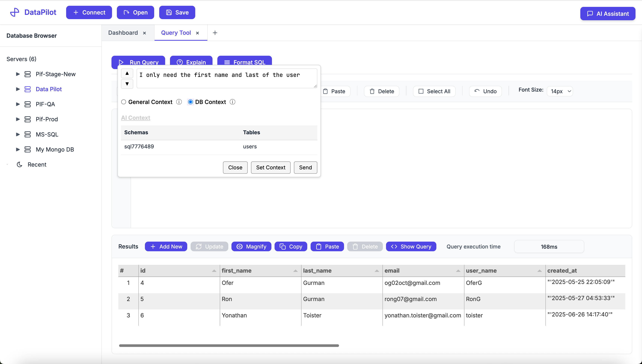642x364 pixels.
Task: Click the Save button
Action: (177, 12)
